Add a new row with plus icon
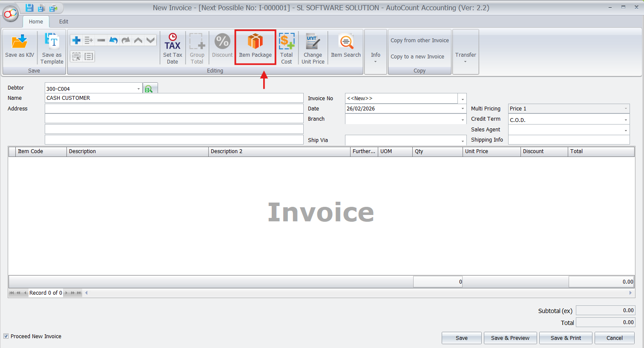Image resolution: width=644 pixels, height=348 pixels. 77,40
